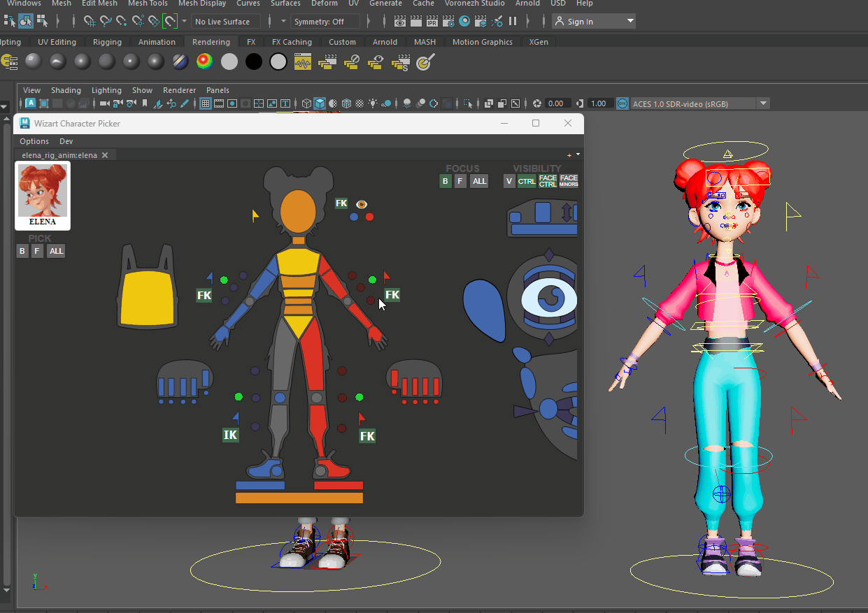The image size is (868, 613).
Task: Open the ACES SDR-video view transform dropdown
Action: pyautogui.click(x=763, y=103)
